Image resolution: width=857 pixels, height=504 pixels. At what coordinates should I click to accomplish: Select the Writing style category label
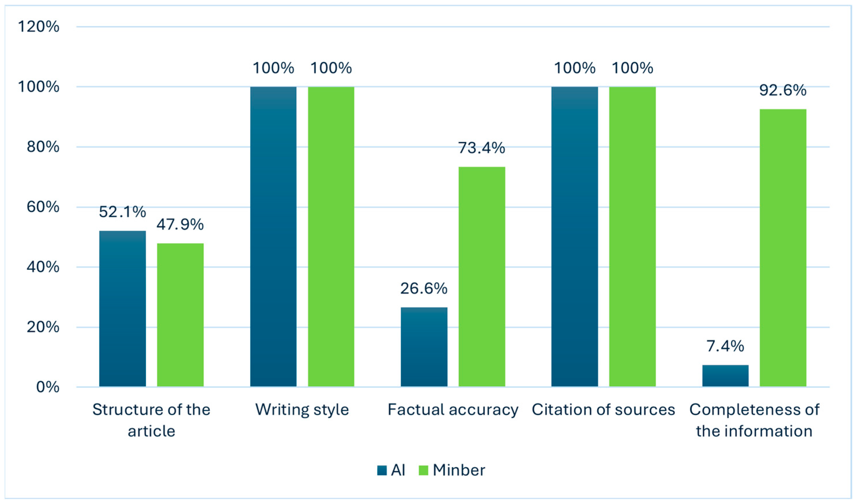[302, 409]
